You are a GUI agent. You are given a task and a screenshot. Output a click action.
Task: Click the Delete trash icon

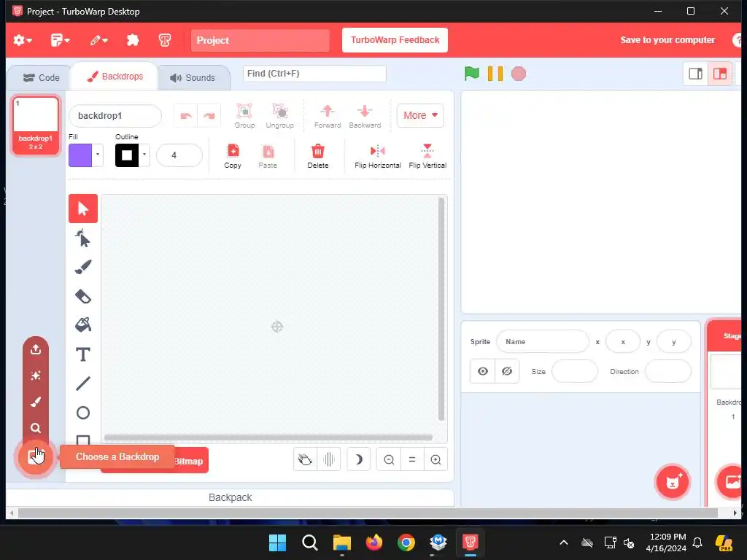[x=318, y=156]
